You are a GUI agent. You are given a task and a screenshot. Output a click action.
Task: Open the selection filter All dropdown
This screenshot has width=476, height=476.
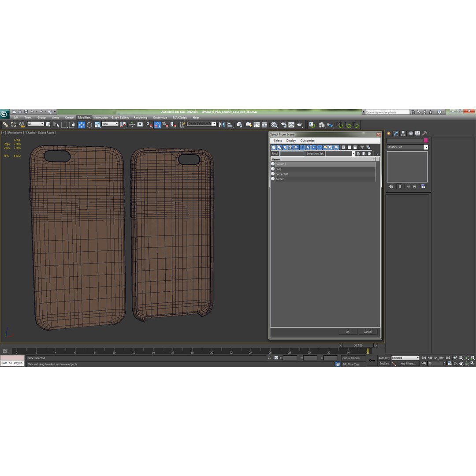pos(36,124)
